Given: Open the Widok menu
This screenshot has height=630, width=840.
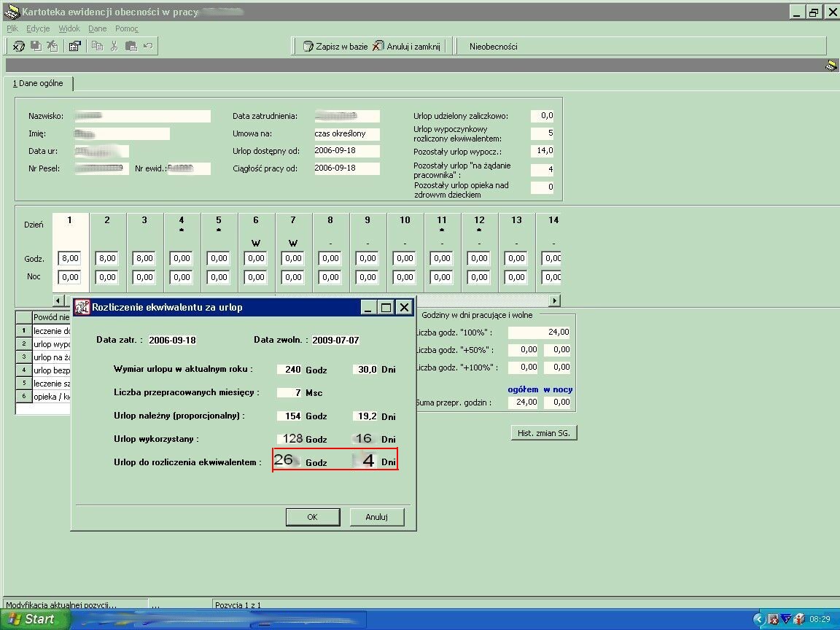Looking at the screenshot, I should 69,28.
